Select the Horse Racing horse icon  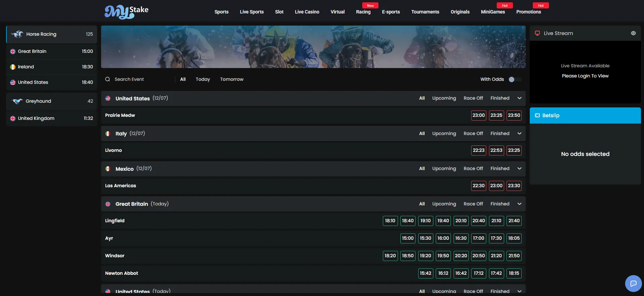(17, 34)
